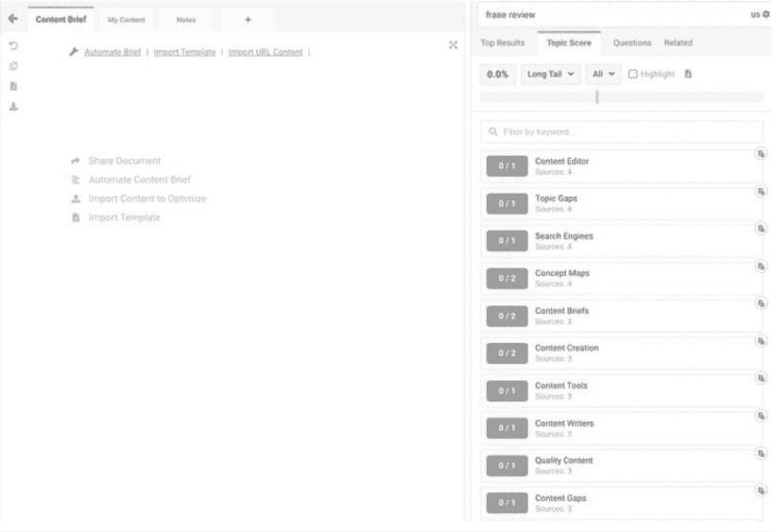Click Import Content to Optimize

pos(147,198)
